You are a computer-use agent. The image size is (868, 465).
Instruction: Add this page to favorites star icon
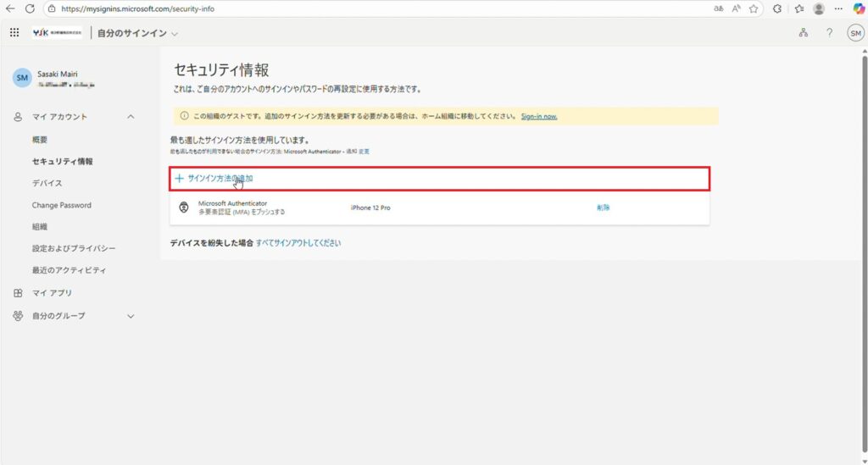(x=753, y=8)
